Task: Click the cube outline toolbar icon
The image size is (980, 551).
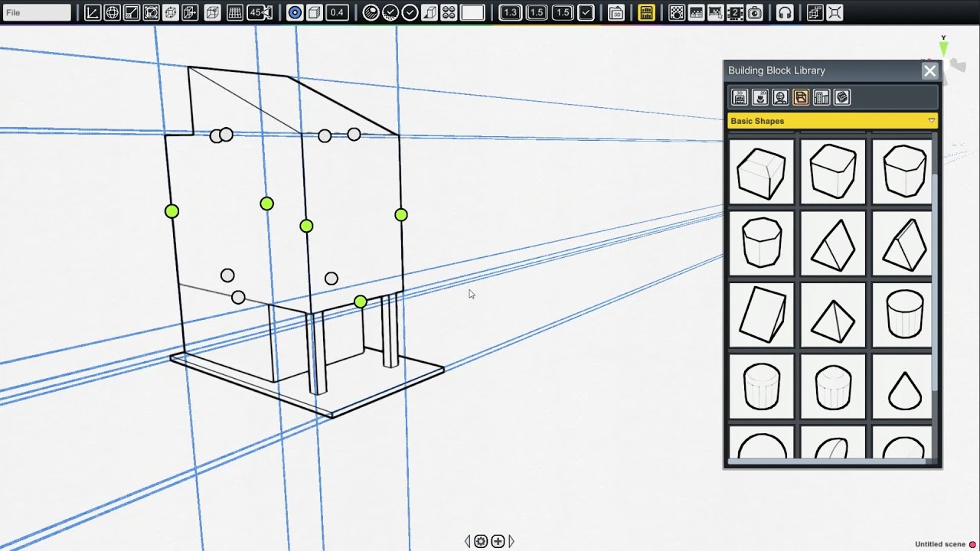Action: 212,12
